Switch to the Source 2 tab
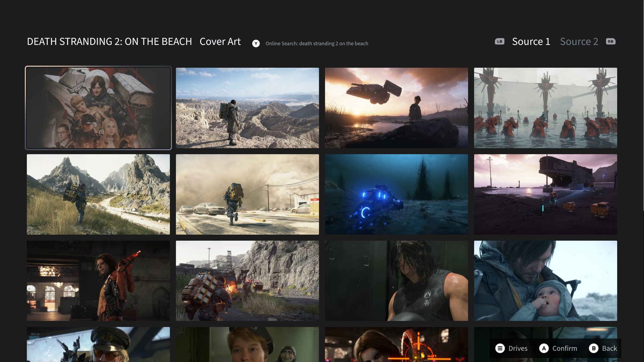Image resolution: width=644 pixels, height=362 pixels. click(579, 42)
